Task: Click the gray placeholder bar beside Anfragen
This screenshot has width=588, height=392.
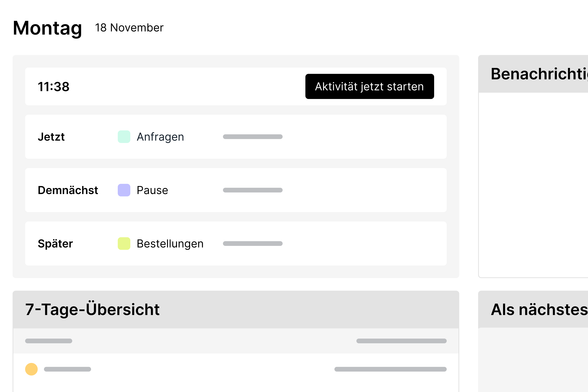Action: click(253, 137)
